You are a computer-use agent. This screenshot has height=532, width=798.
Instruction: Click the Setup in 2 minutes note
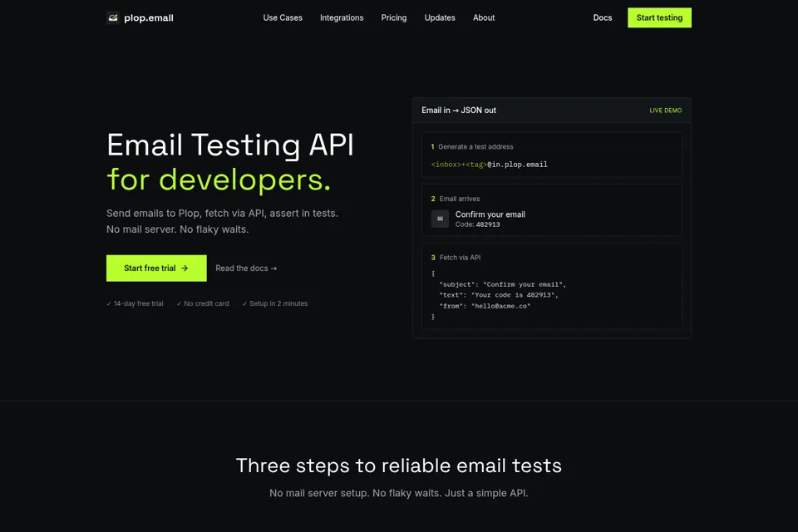tap(275, 303)
